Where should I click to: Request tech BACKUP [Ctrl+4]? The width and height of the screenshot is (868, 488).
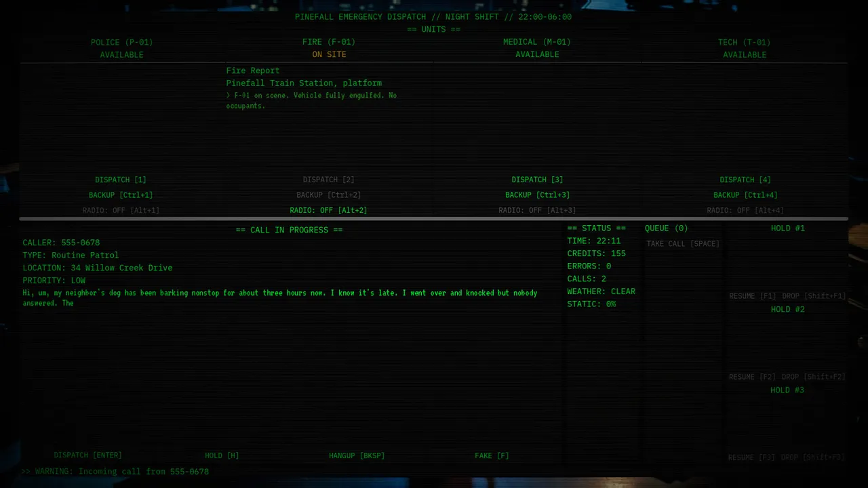click(x=745, y=195)
